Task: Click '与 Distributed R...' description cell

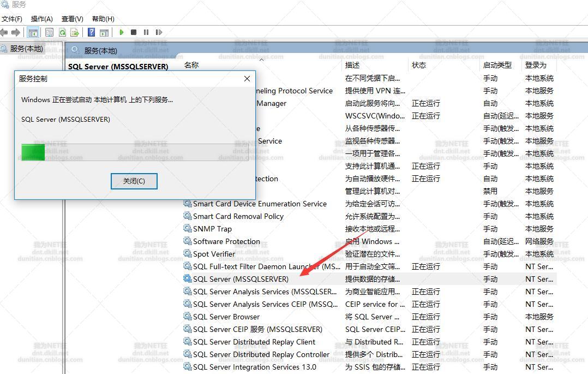Action: [x=374, y=342]
